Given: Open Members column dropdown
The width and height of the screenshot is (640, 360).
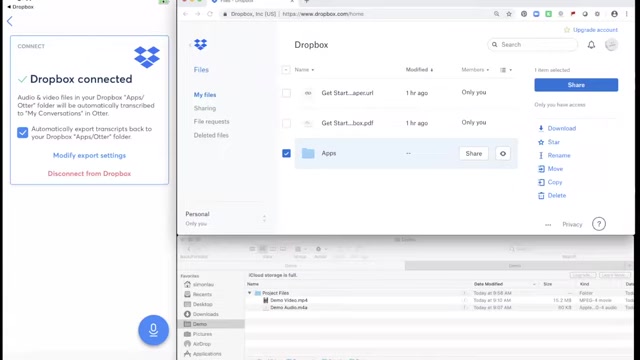Looking at the screenshot, I should click(x=475, y=70).
